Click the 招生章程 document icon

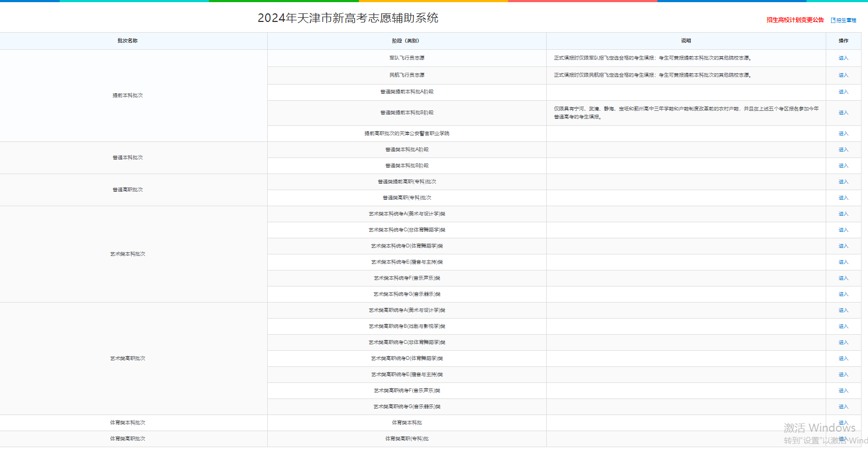pyautogui.click(x=833, y=20)
